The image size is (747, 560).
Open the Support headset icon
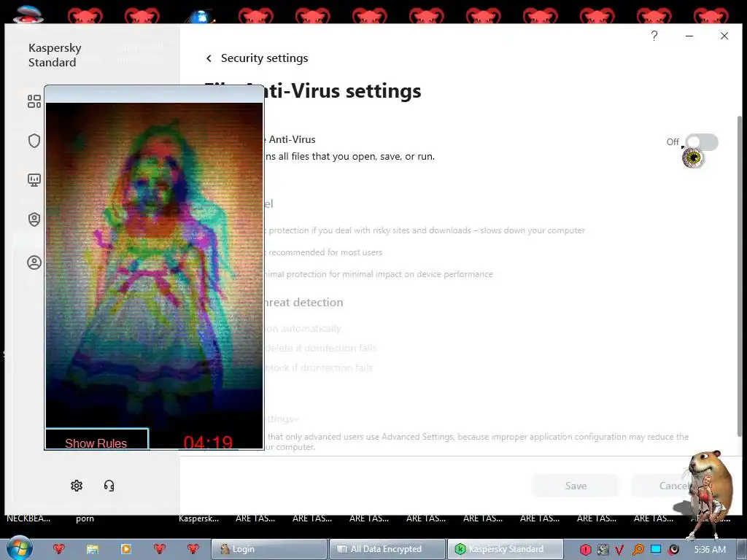coord(109,485)
